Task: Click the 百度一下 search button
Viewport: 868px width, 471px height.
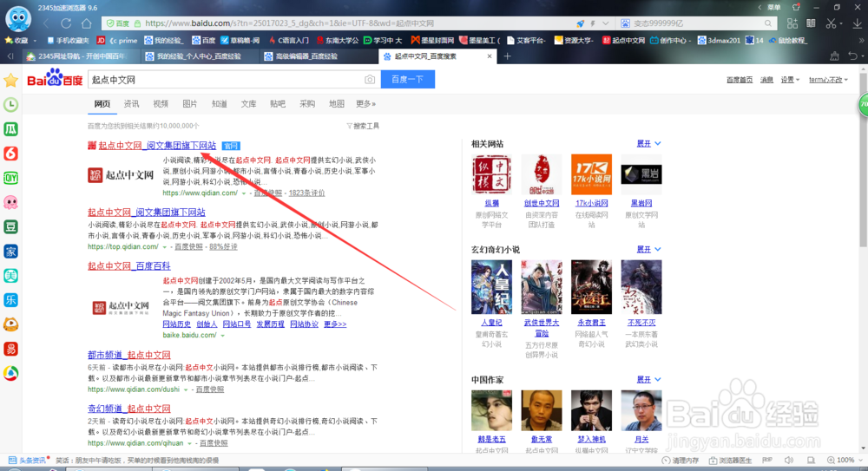Action: [x=407, y=79]
